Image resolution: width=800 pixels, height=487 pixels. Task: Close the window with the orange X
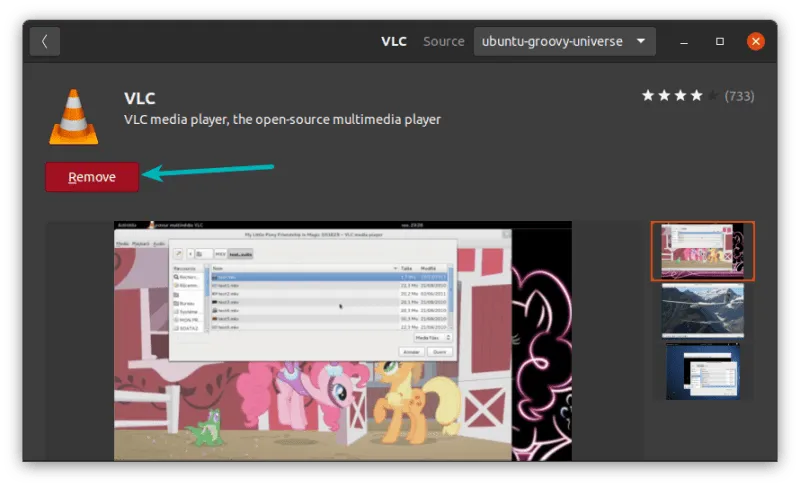tap(756, 41)
